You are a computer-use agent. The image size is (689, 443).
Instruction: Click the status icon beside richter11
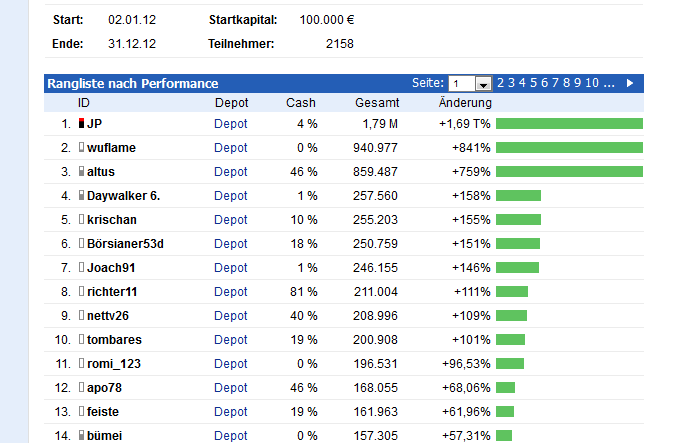(x=82, y=292)
